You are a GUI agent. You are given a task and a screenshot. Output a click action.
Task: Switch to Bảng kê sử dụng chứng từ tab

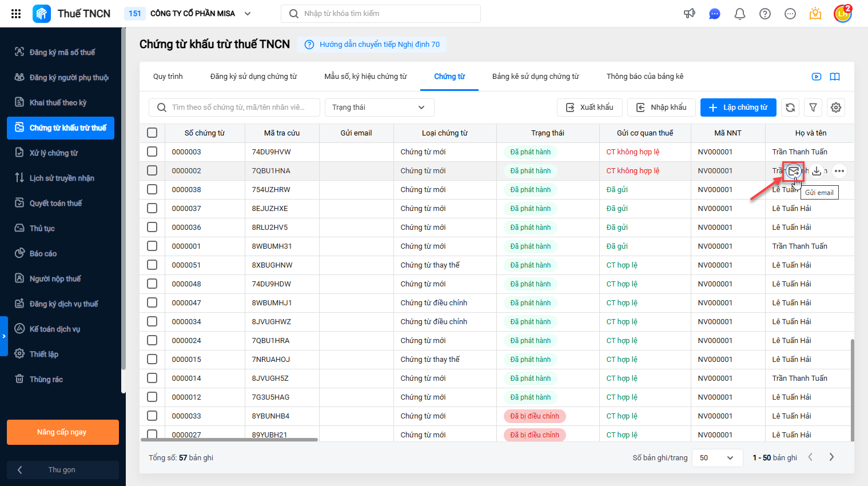click(x=536, y=77)
